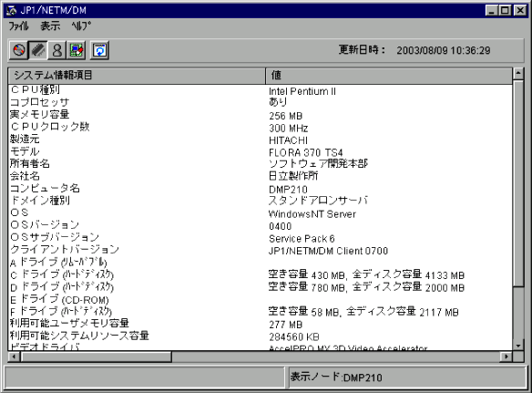This screenshot has height=393, width=532.
Task: Click the horizontal scrollbar left arrow
Action: click(x=14, y=357)
